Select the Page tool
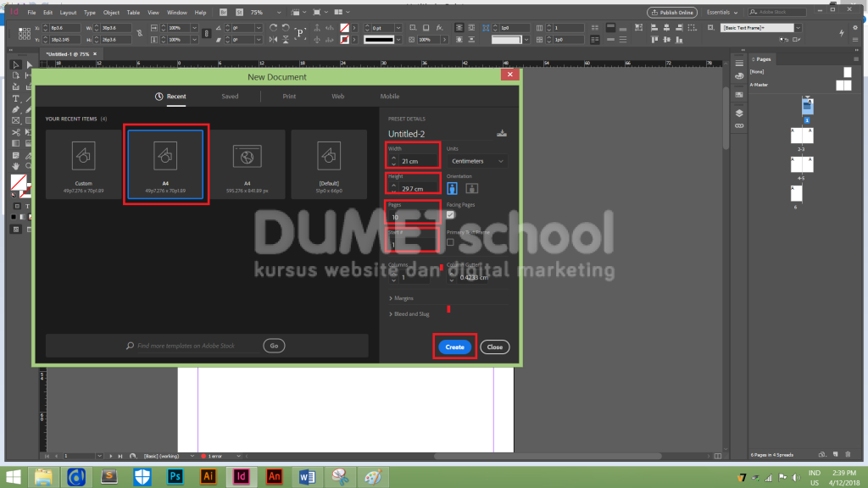The width and height of the screenshot is (868, 488). pyautogui.click(x=16, y=75)
